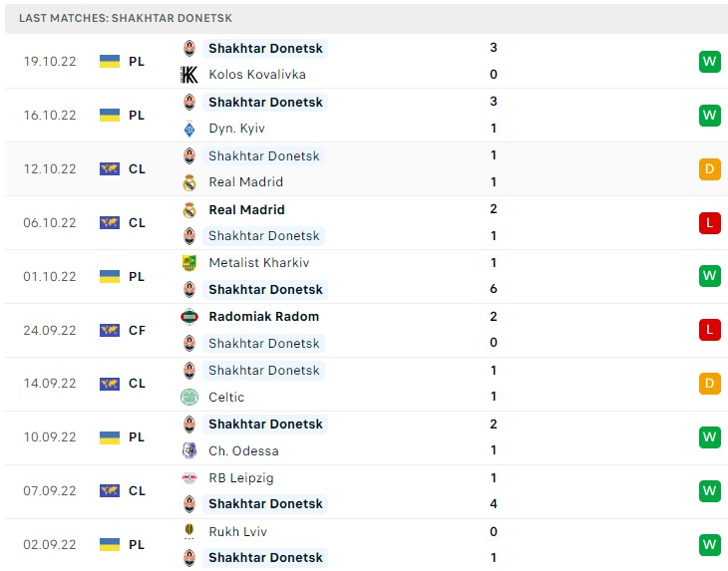Click the orange D badge for Real Madrid draw

[709, 168]
